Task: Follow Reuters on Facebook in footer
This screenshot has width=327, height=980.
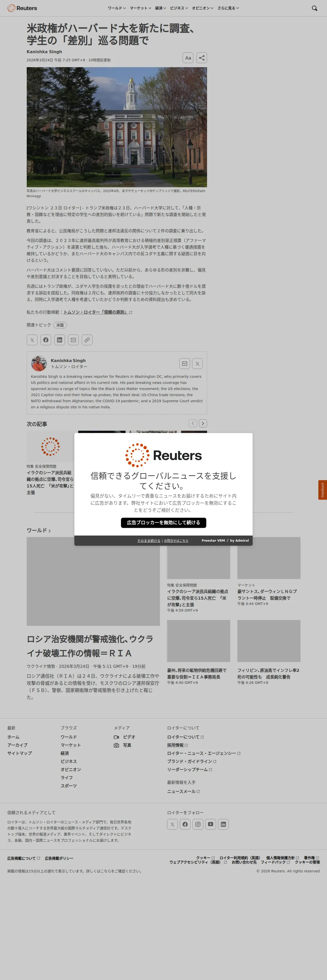Action: (x=185, y=824)
